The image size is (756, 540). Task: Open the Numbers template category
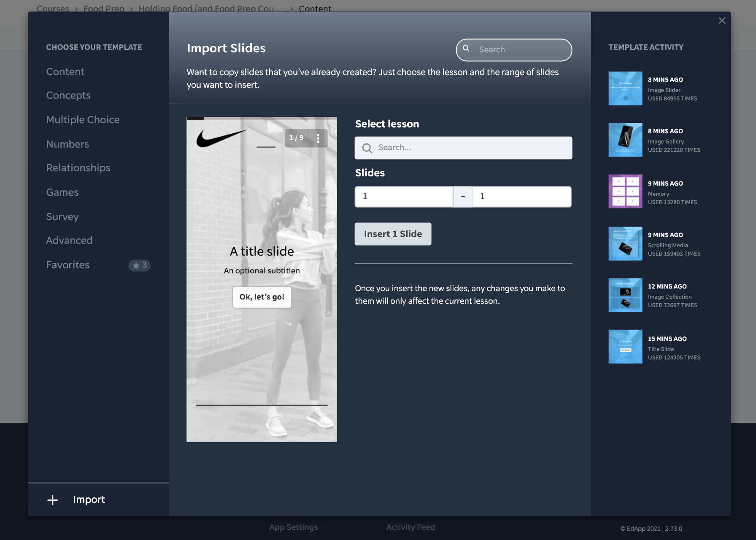[x=67, y=144]
